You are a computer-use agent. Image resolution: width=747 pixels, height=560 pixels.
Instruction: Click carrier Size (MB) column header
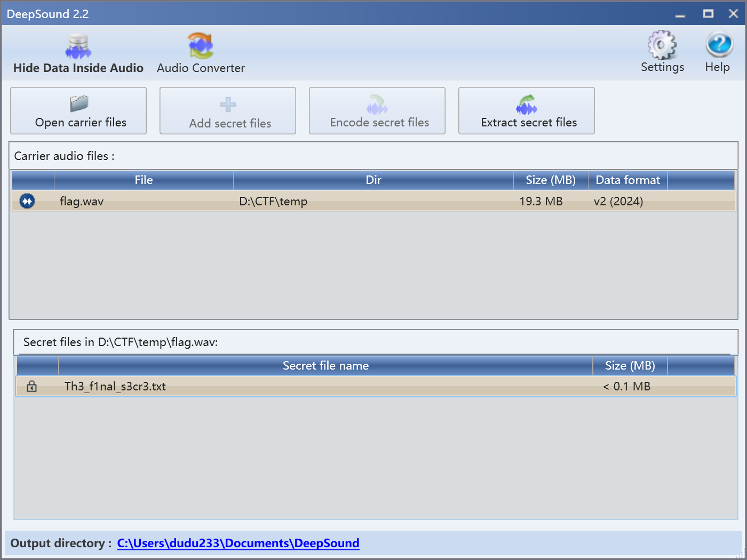[551, 180]
